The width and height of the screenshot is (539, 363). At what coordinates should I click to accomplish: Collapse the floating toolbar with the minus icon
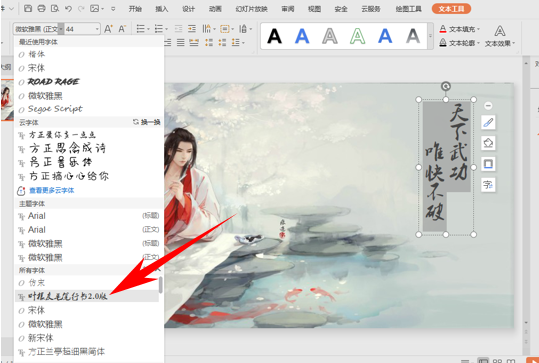(x=488, y=106)
